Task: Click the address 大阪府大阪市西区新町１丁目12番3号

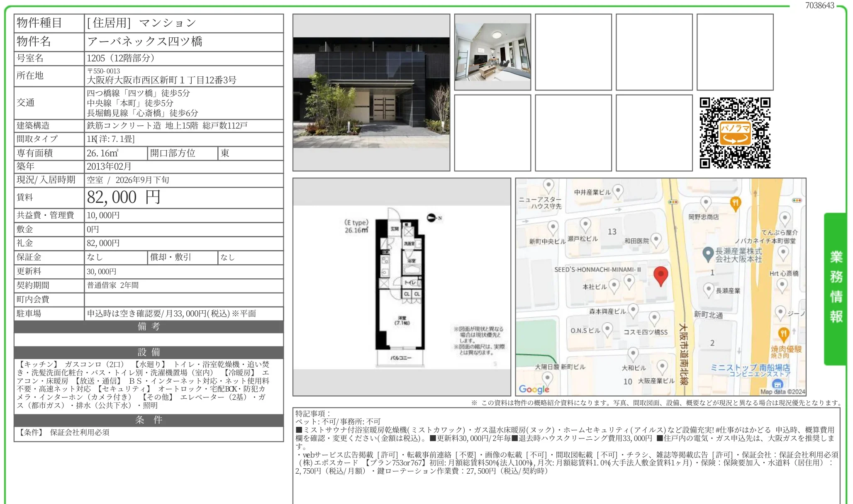Action: point(162,80)
